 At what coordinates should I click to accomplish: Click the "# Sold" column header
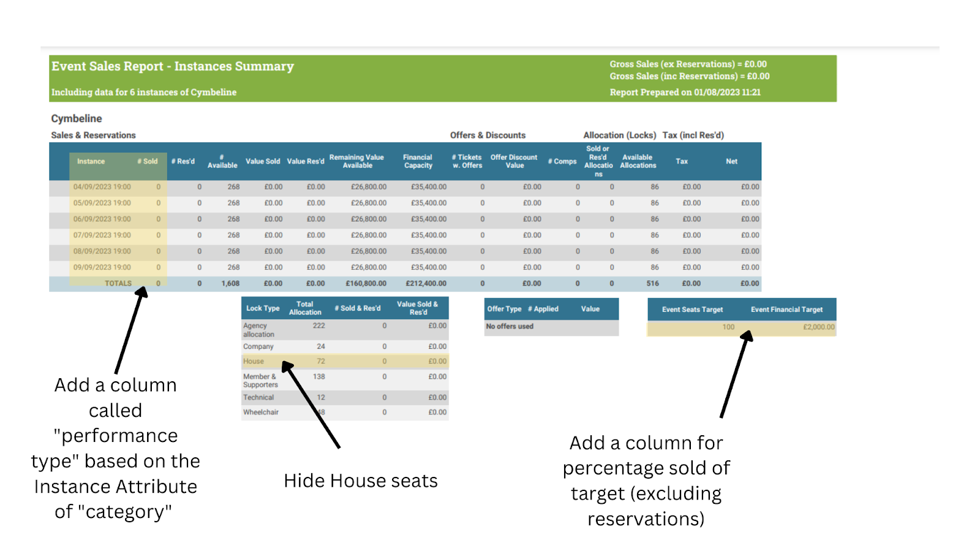148,161
